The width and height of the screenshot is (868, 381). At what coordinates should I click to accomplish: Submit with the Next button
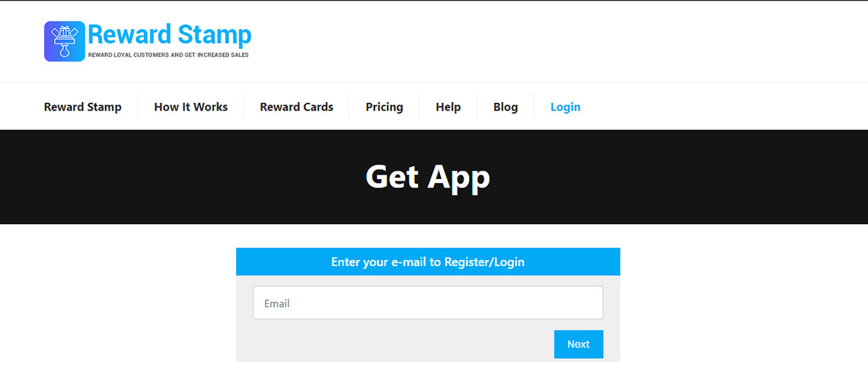(579, 344)
